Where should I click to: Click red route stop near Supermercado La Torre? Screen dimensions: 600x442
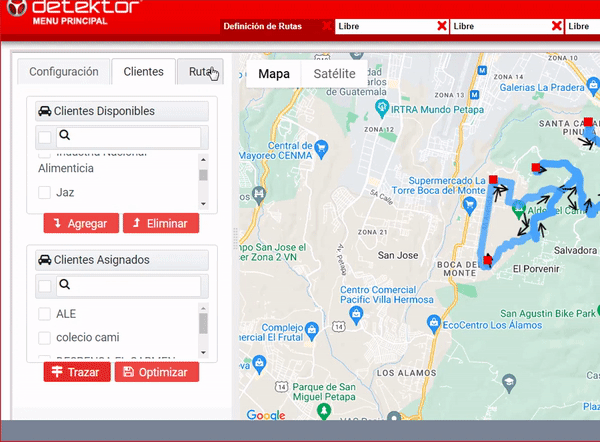coord(493,179)
